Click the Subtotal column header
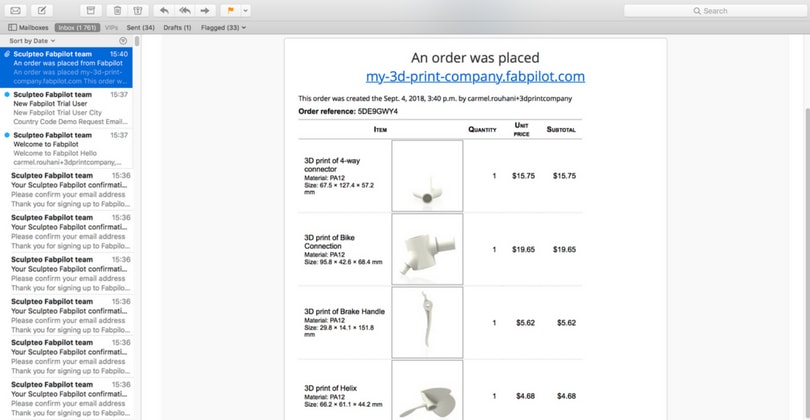This screenshot has height=420, width=810. pos(561,130)
